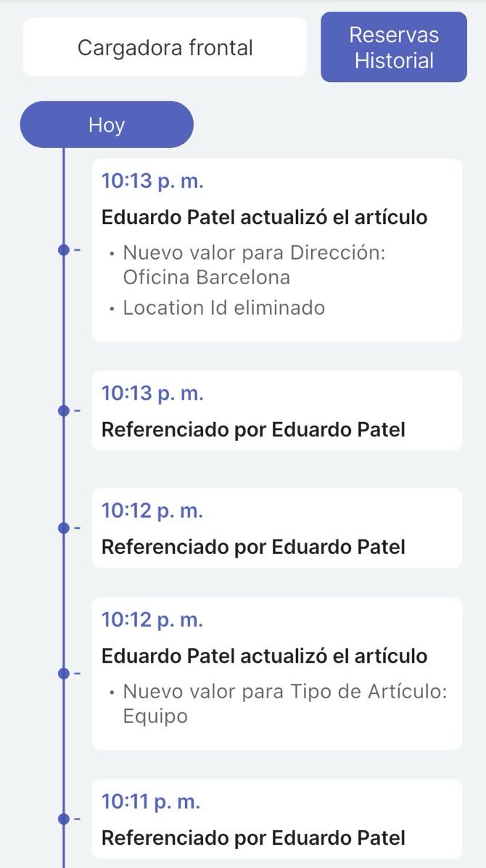Click 'Nuevo valor para Tipo de Artículo: Equipo' detail
The height and width of the screenshot is (868, 486).
point(284,703)
